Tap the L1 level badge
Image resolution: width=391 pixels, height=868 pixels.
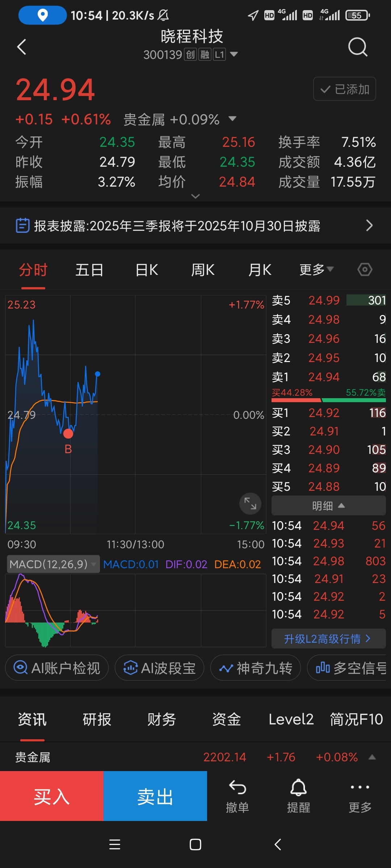[219, 55]
